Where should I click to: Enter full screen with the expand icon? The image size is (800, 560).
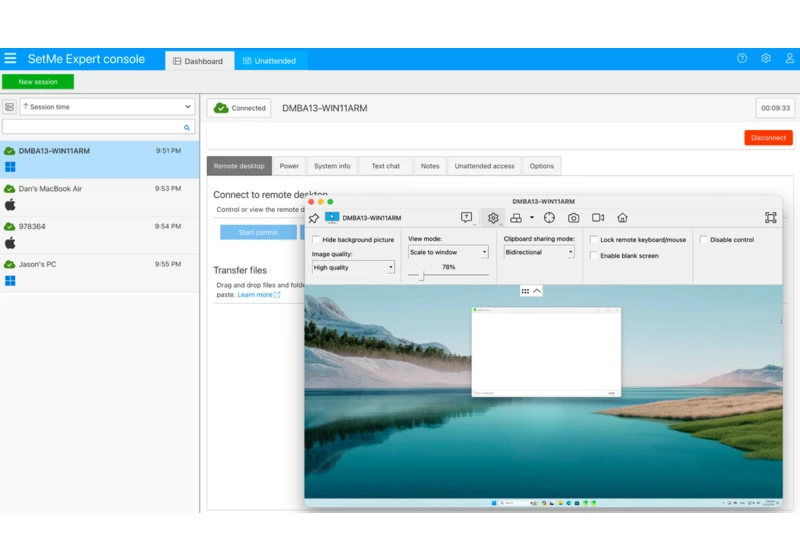[x=770, y=218]
